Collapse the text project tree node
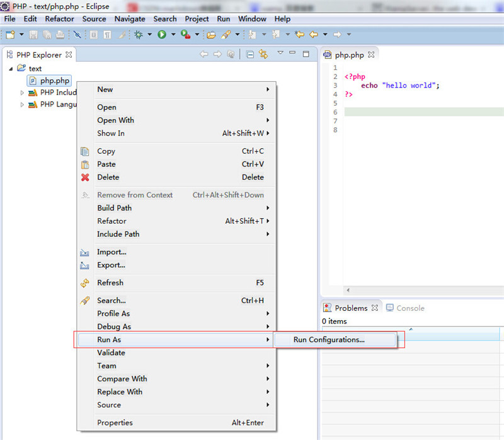 11,69
